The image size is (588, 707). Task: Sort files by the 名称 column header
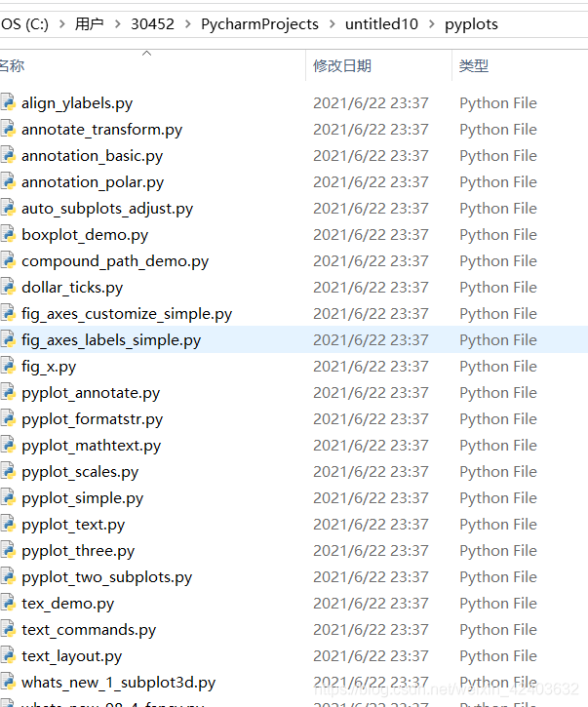pos(12,66)
